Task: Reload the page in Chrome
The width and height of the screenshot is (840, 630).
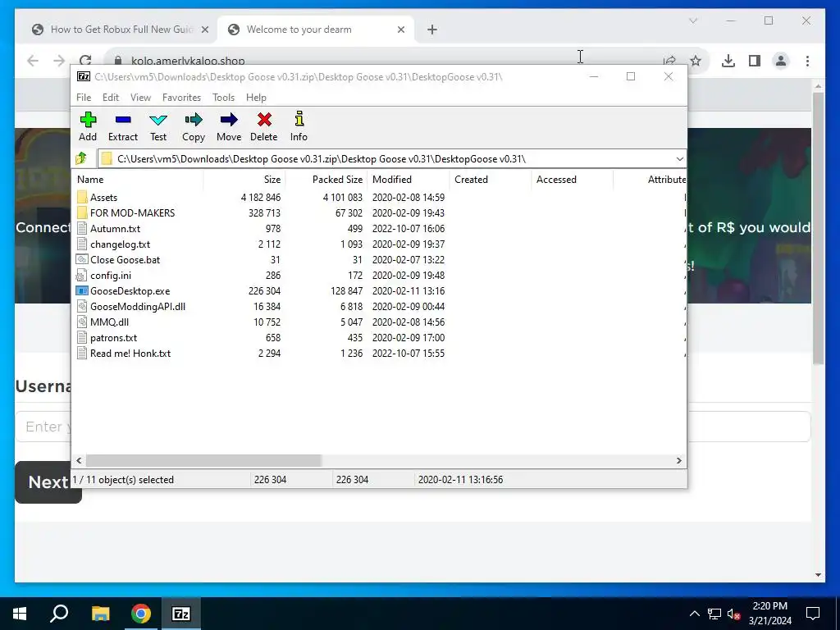Action: point(85,60)
